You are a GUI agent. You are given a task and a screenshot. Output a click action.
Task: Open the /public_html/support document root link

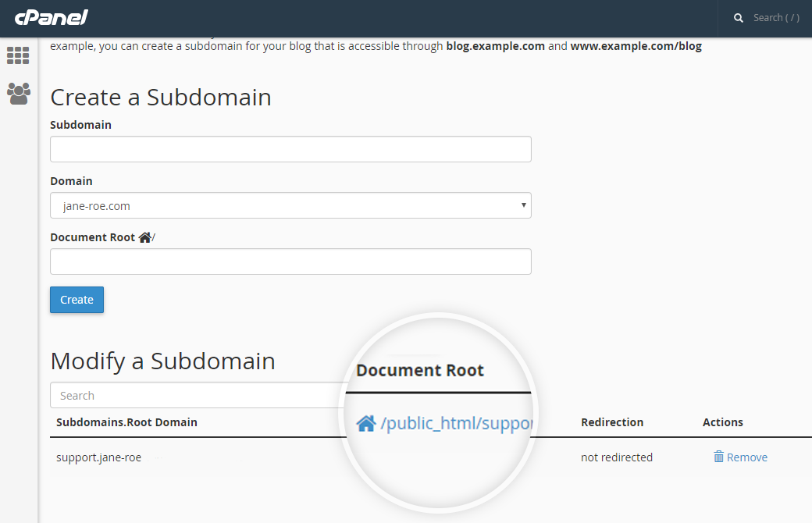[457, 424]
